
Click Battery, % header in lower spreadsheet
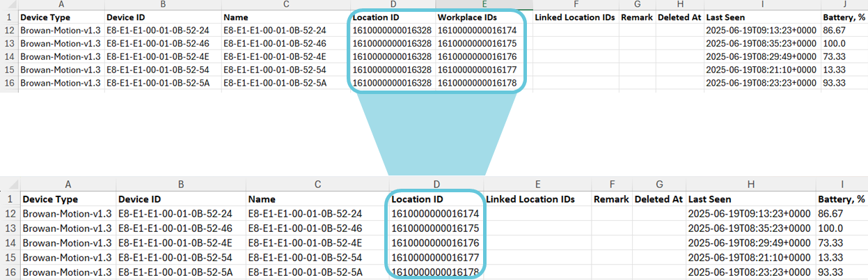842,199
